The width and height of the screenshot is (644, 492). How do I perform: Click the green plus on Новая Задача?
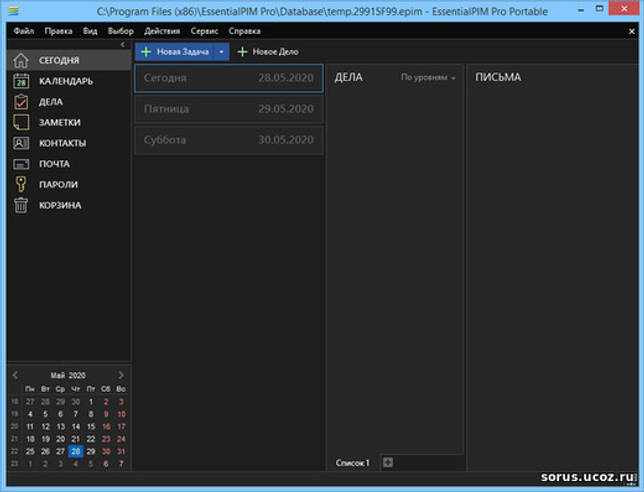coord(146,52)
